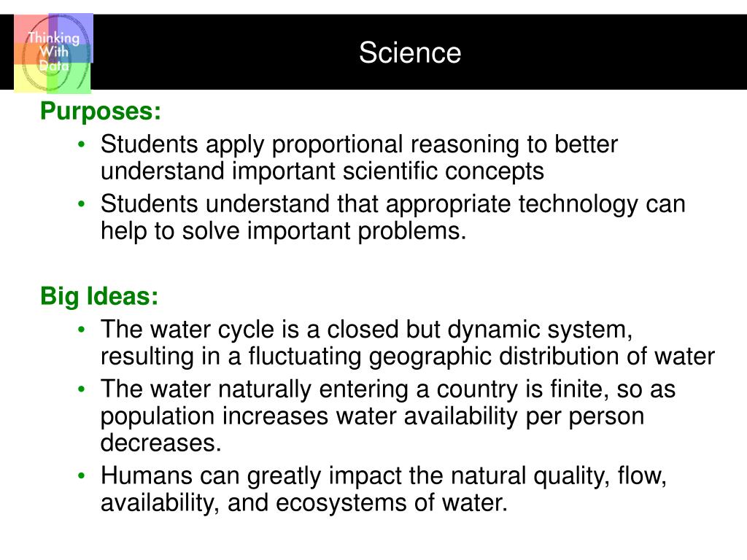Viewport: 747px width, 560px height.
Task: Click the black header bar beside the title
Action: (x=605, y=52)
